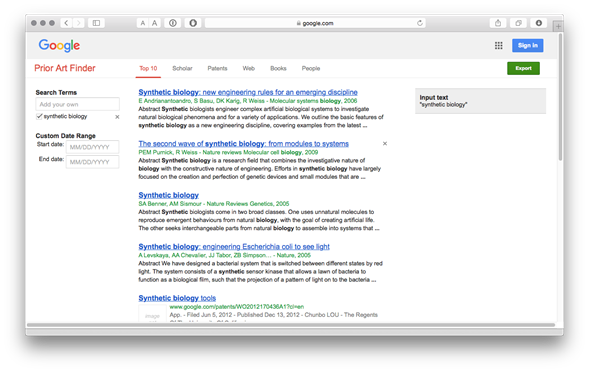Open the Google apps grid icon
This screenshot has width=589, height=372.
point(498,45)
